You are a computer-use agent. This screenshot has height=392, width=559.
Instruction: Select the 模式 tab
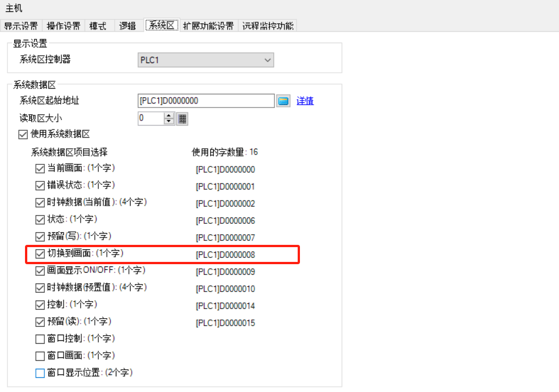pos(98,26)
